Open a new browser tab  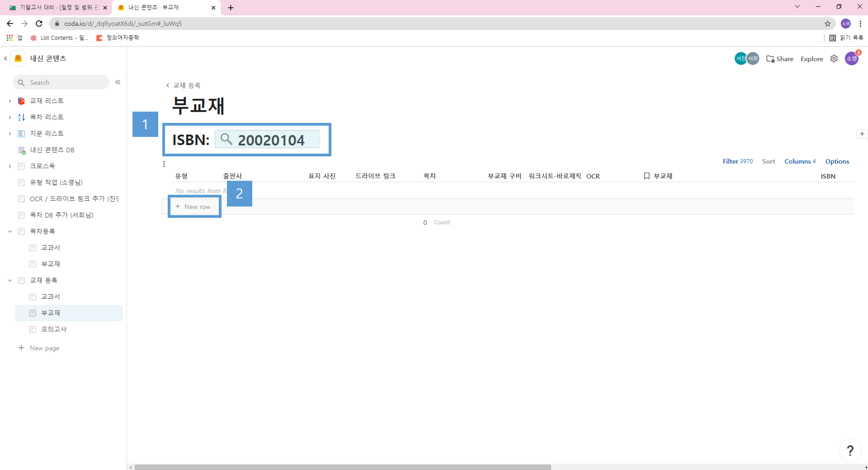coord(231,8)
